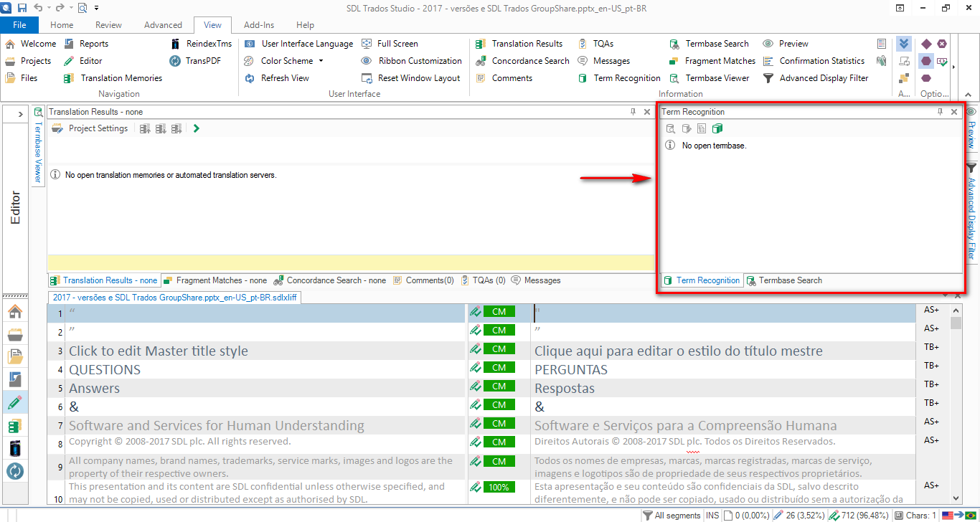980x522 pixels.
Task: Click the 100% match status of segment 10
Action: [x=499, y=487]
